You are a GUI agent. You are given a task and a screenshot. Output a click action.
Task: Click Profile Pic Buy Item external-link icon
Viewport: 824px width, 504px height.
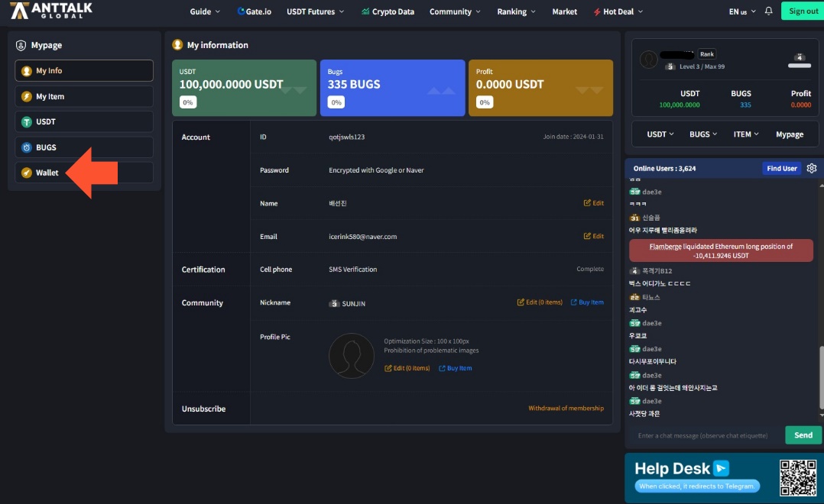pos(442,368)
